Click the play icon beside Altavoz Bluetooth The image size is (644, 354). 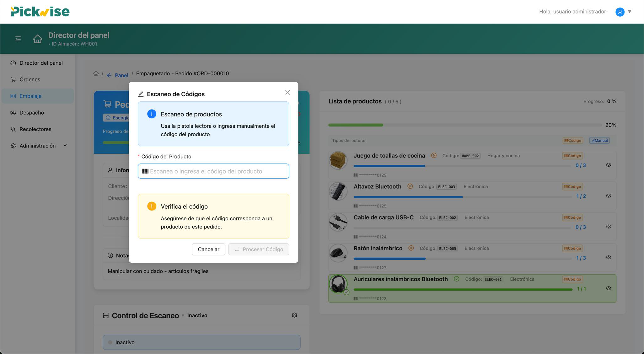(x=410, y=186)
